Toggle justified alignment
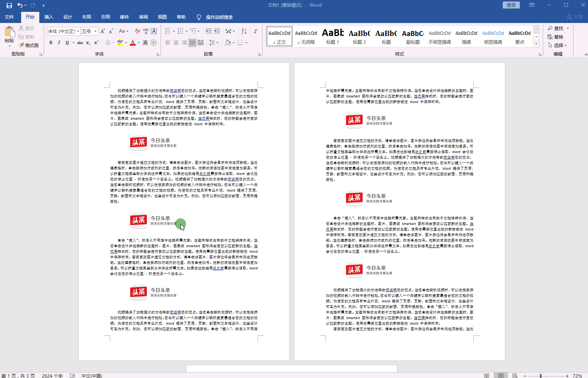This screenshot has height=378, width=588. coord(192,43)
